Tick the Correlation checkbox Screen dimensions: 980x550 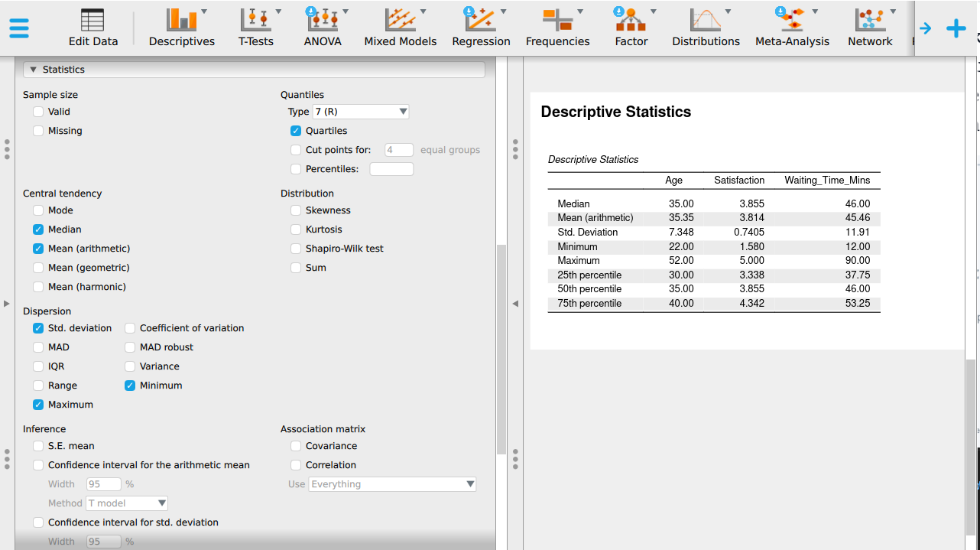coord(296,465)
